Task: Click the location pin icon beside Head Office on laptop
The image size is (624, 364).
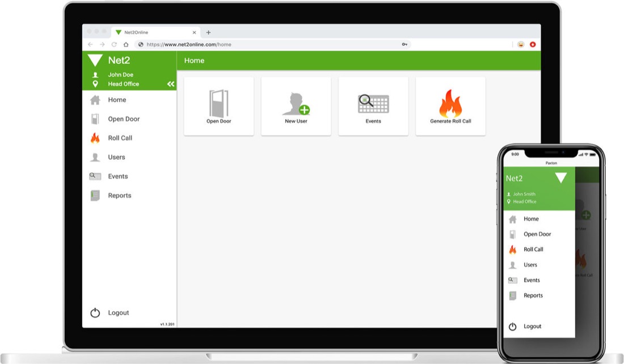Action: [95, 84]
